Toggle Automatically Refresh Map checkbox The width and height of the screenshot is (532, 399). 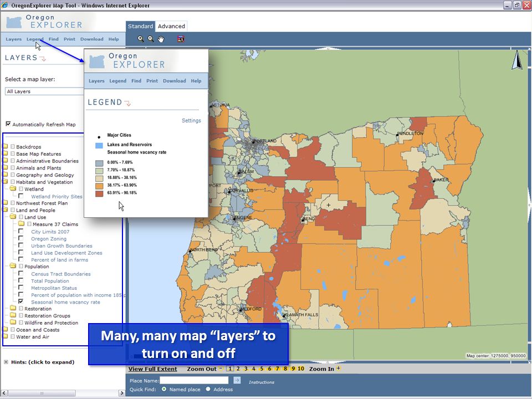pos(8,124)
